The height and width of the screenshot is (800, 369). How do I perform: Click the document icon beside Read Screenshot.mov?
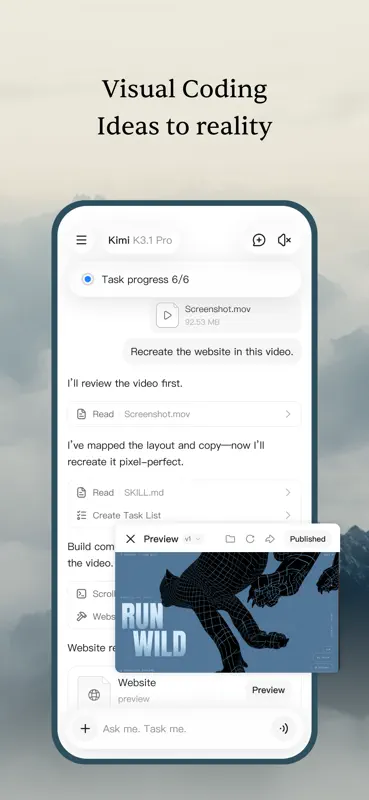pos(81,414)
